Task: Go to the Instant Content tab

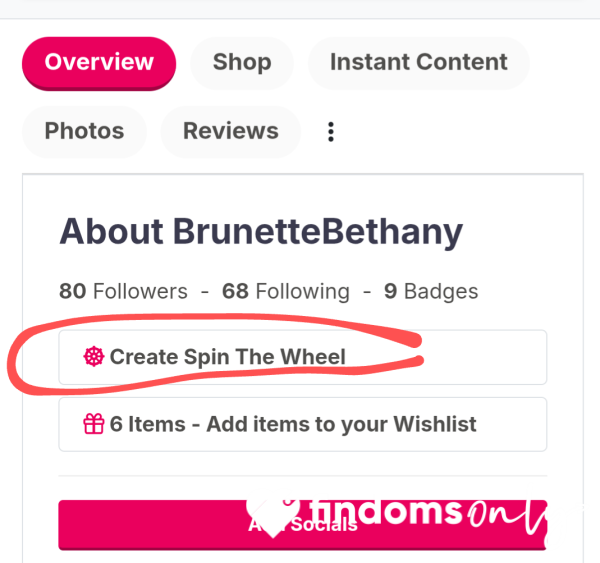Action: coord(419,62)
